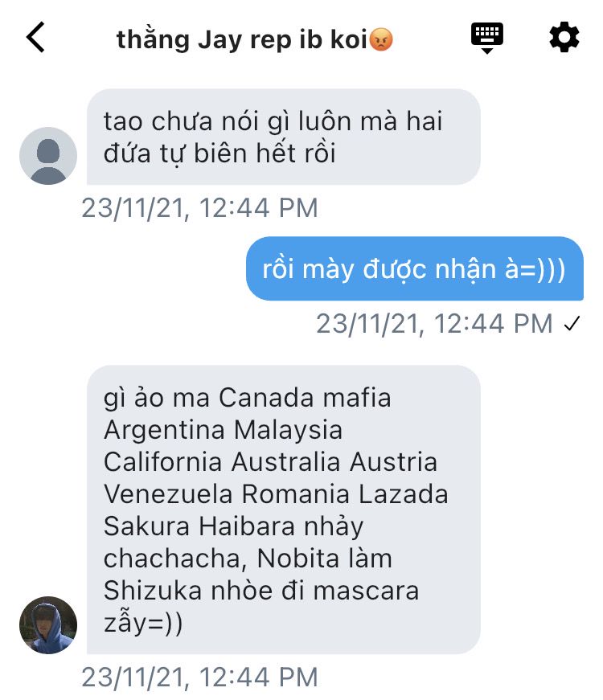The width and height of the screenshot is (603, 700).
Task: Tap the timestamp below the blue message
Action: pyautogui.click(x=435, y=324)
